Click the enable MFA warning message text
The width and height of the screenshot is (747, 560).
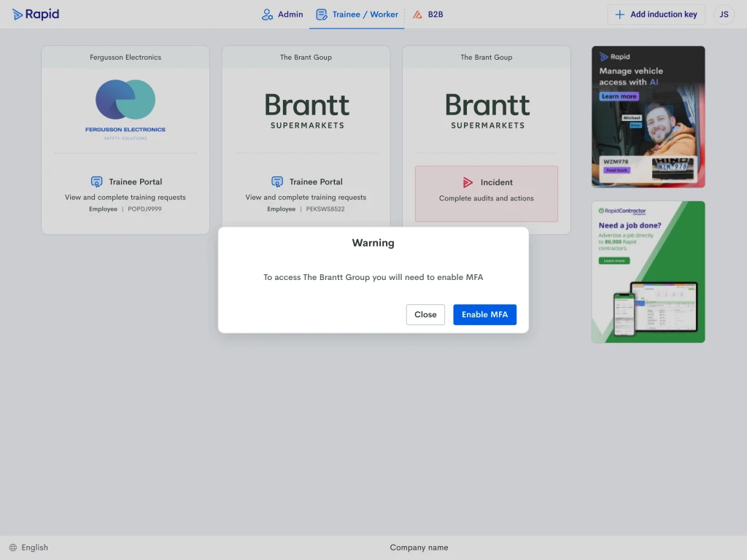(x=373, y=277)
